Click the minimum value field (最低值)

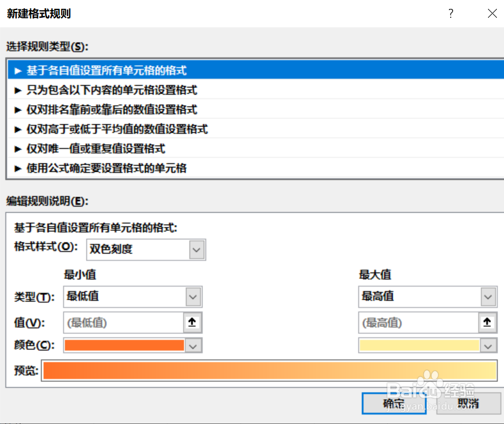[123, 322]
